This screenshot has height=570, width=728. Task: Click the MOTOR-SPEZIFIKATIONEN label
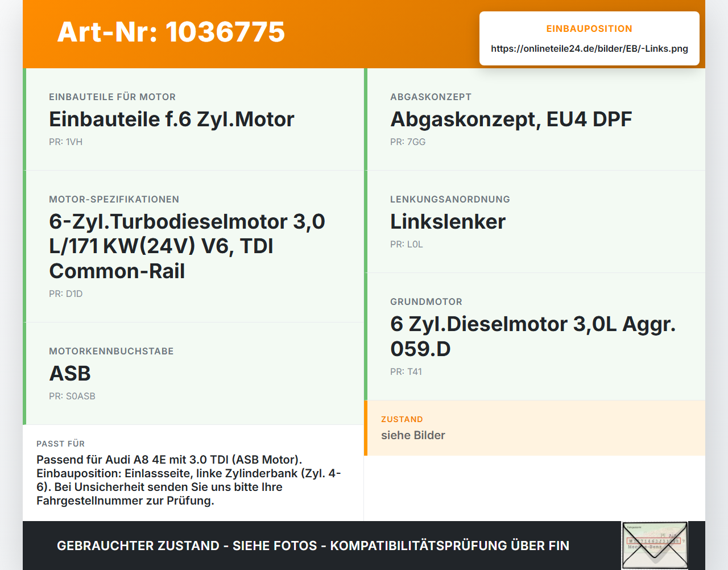click(x=114, y=199)
